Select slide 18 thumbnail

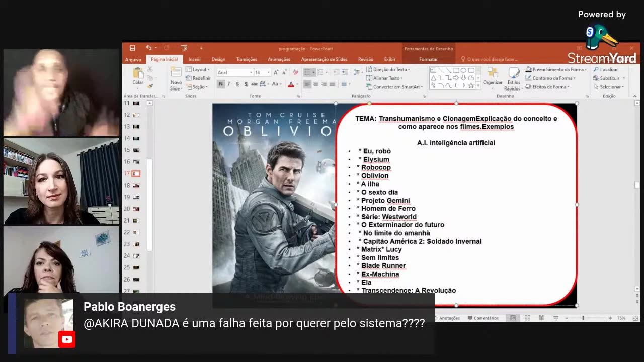(136, 186)
